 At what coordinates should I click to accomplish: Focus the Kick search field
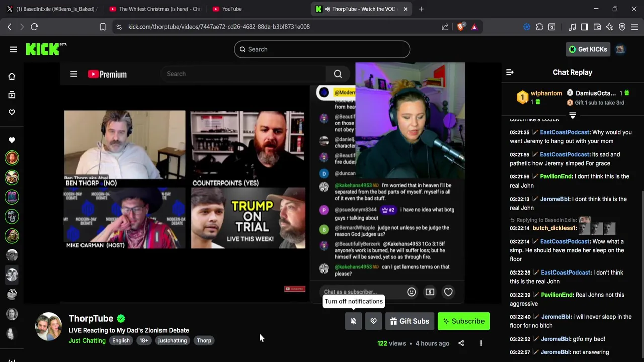click(x=322, y=49)
